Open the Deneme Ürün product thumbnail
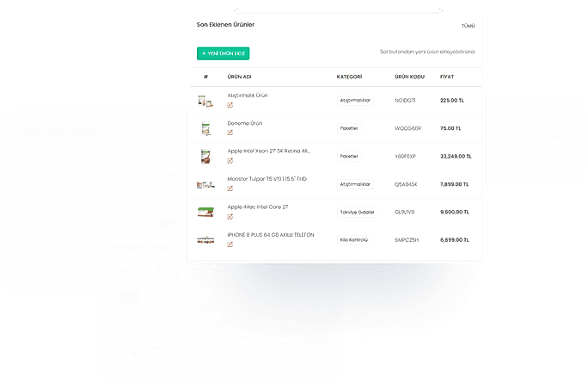 (x=205, y=128)
